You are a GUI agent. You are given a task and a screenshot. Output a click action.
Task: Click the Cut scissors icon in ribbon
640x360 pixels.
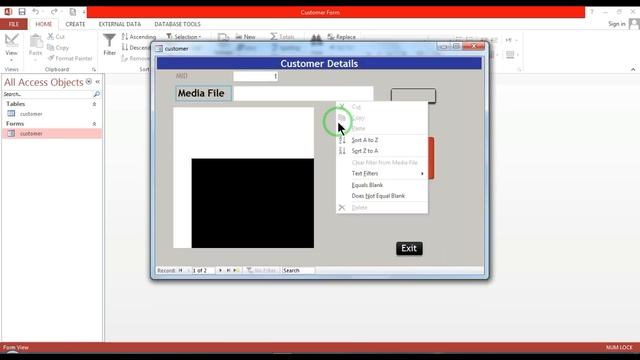[51, 37]
